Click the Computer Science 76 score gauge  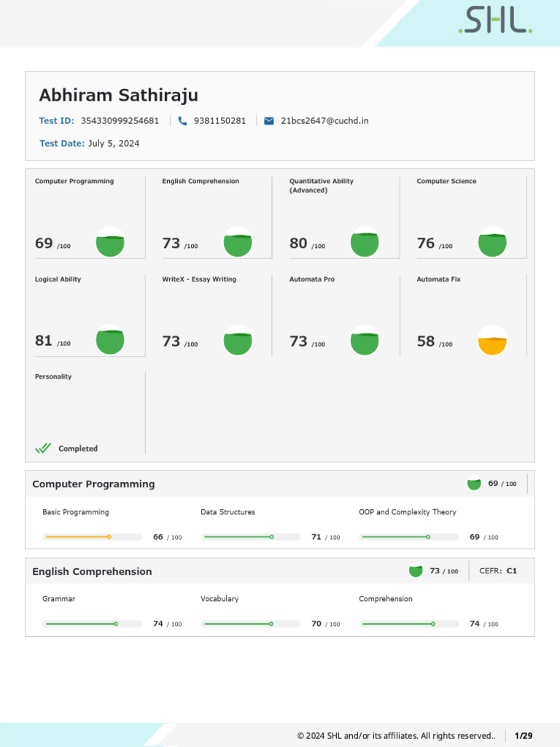coord(492,242)
